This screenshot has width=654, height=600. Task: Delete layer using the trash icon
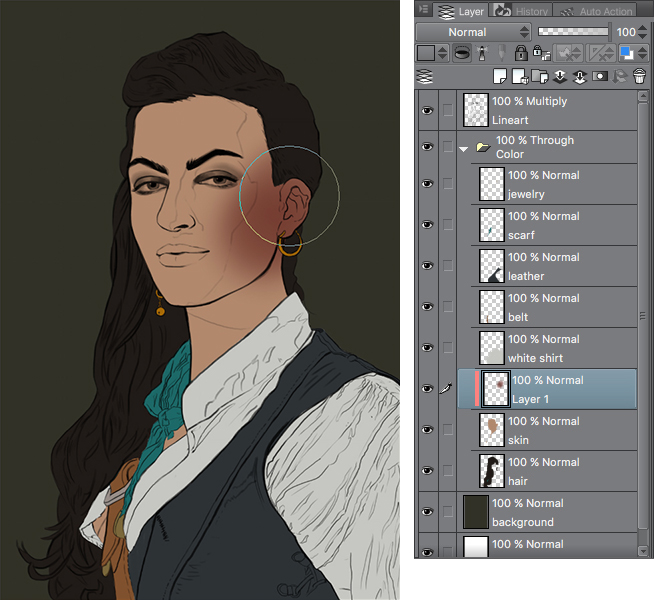639,76
